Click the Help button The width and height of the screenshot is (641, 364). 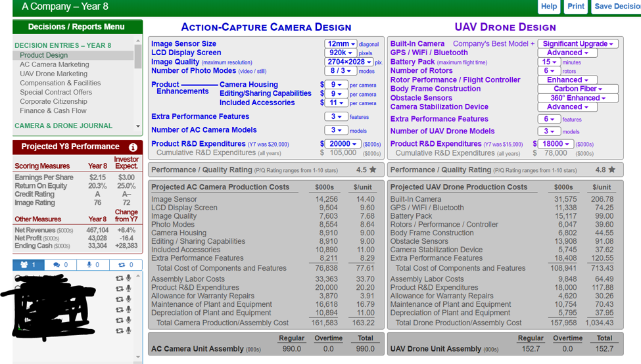[x=549, y=6]
